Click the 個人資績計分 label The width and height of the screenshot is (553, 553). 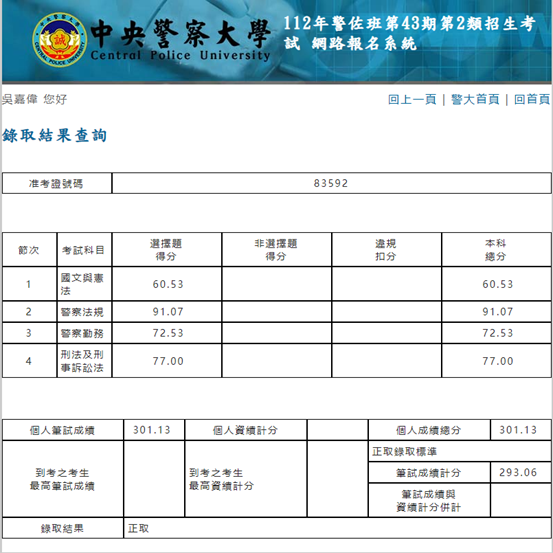[245, 430]
